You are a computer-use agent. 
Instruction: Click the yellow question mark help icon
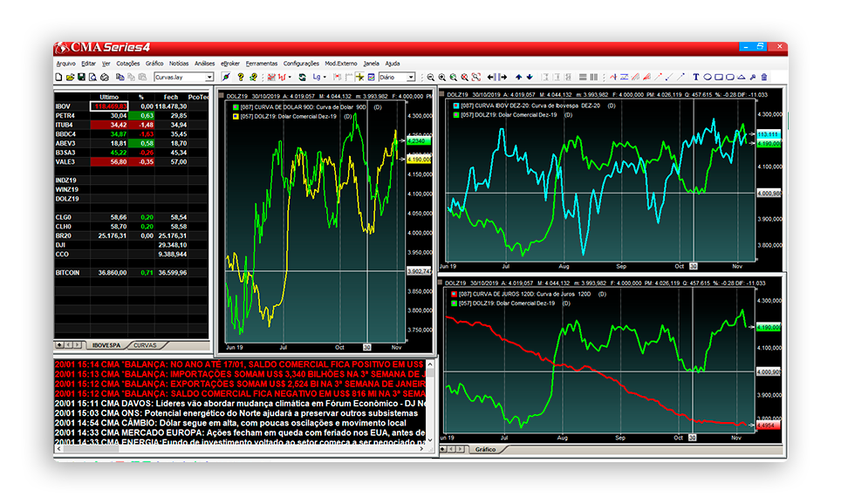[x=241, y=78]
